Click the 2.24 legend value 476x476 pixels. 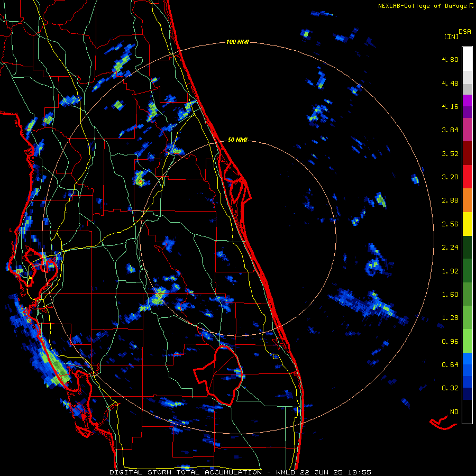point(450,248)
